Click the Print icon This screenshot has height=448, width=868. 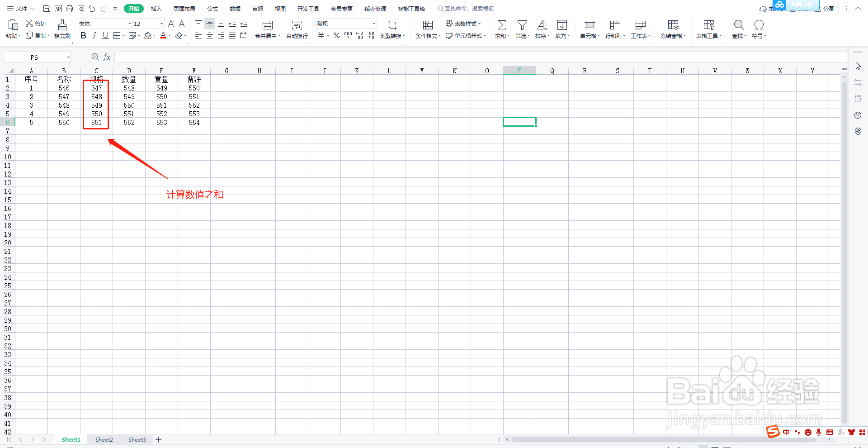[x=70, y=9]
